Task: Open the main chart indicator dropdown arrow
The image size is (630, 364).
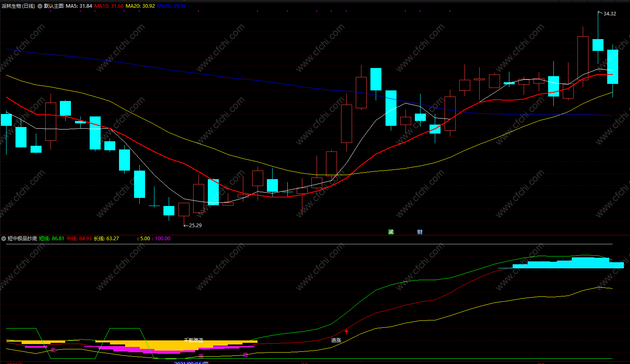Action: (40, 6)
